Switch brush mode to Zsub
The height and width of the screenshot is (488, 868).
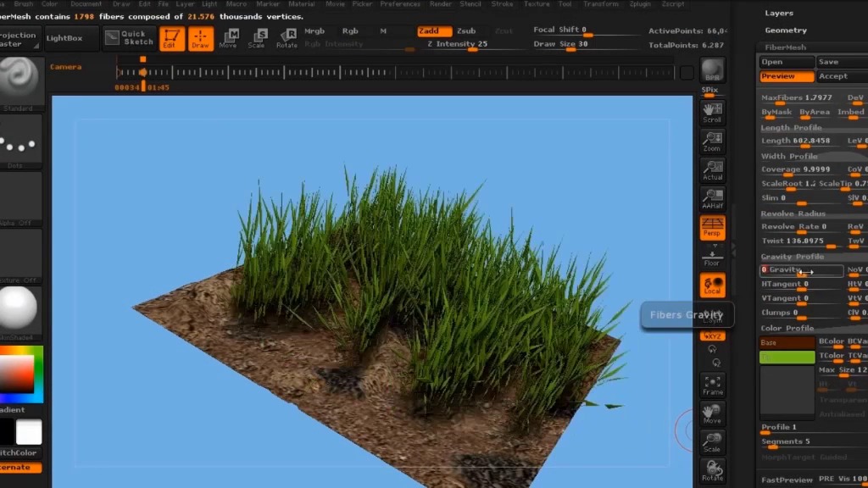(466, 30)
